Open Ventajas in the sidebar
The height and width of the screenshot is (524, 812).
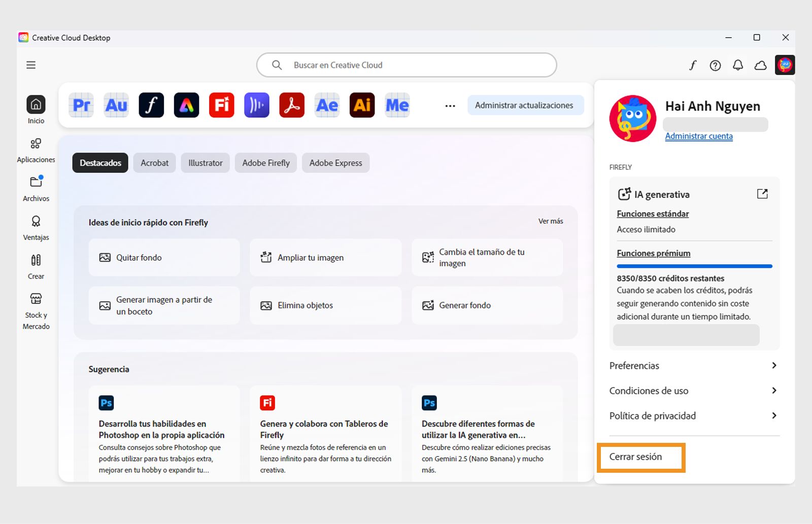click(x=36, y=228)
